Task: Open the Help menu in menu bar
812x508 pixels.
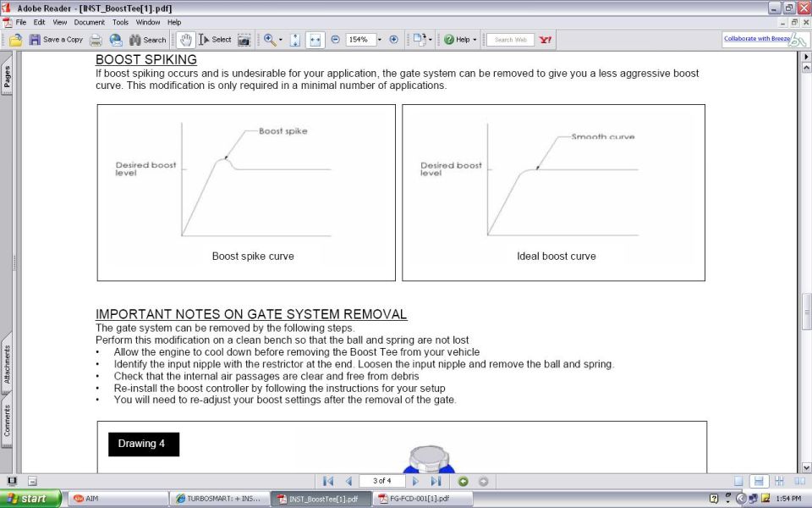Action: point(174,22)
